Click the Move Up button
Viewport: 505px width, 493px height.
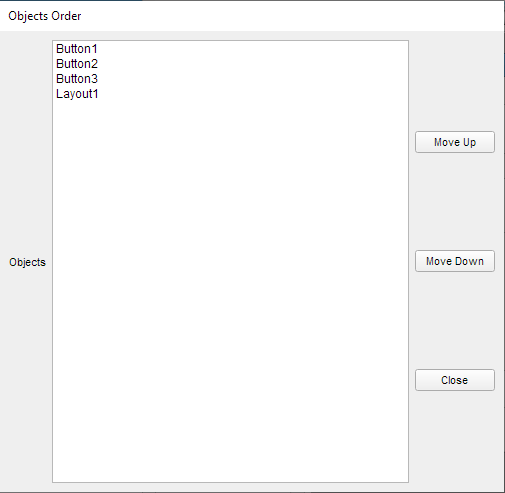tap(455, 142)
